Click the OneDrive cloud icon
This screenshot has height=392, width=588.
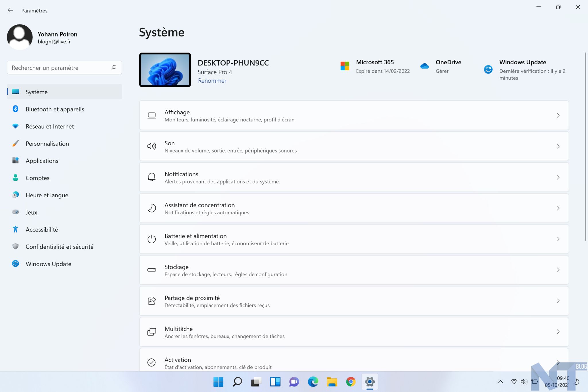(x=424, y=66)
